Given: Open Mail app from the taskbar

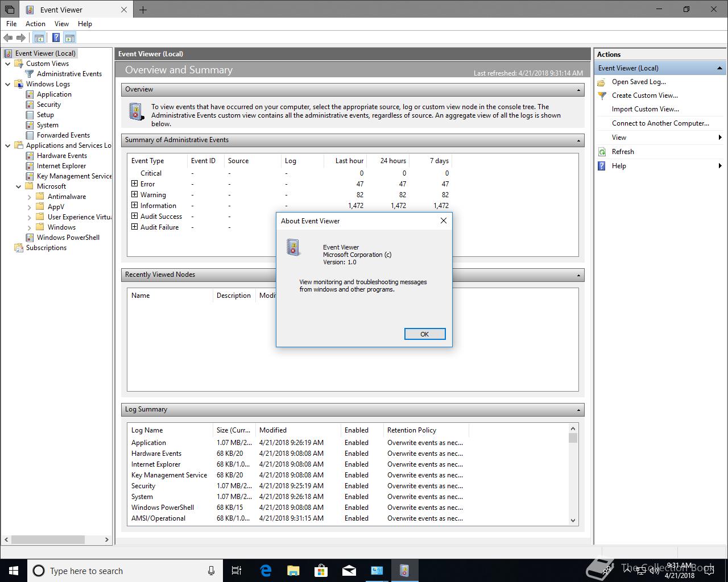Looking at the screenshot, I should 349,571.
